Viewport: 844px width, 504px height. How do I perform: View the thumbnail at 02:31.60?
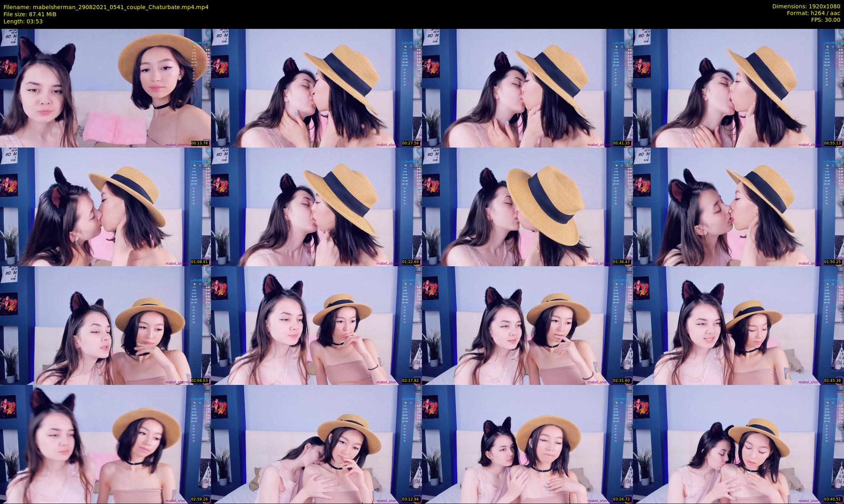tap(527, 325)
